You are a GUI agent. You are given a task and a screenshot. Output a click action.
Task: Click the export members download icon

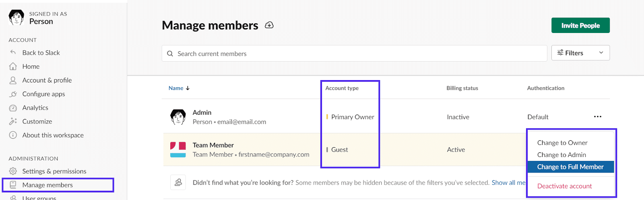tap(269, 25)
